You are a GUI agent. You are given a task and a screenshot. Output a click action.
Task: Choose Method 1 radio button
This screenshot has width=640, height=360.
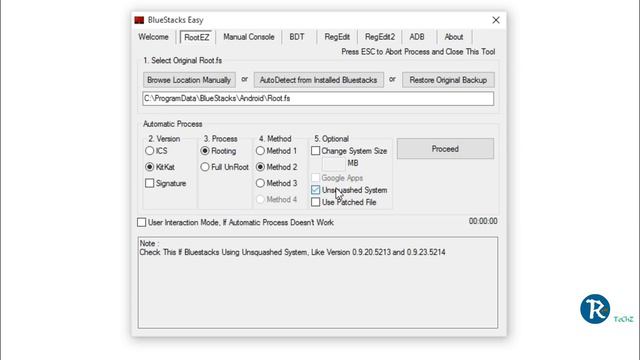[x=260, y=151]
